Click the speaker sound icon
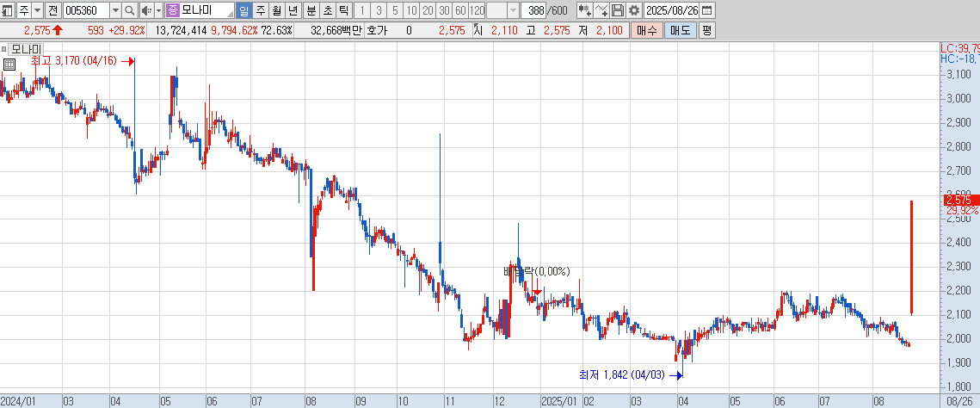 146,10
